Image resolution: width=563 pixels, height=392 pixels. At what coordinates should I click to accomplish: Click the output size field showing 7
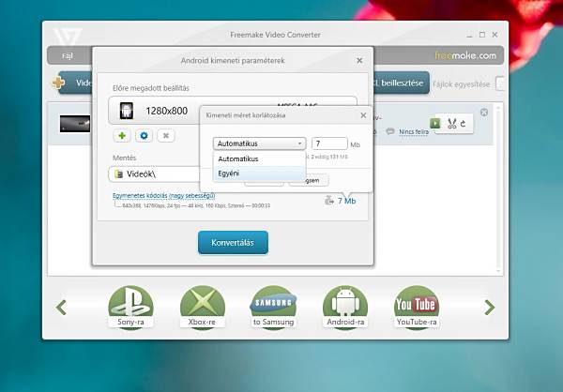tap(329, 143)
